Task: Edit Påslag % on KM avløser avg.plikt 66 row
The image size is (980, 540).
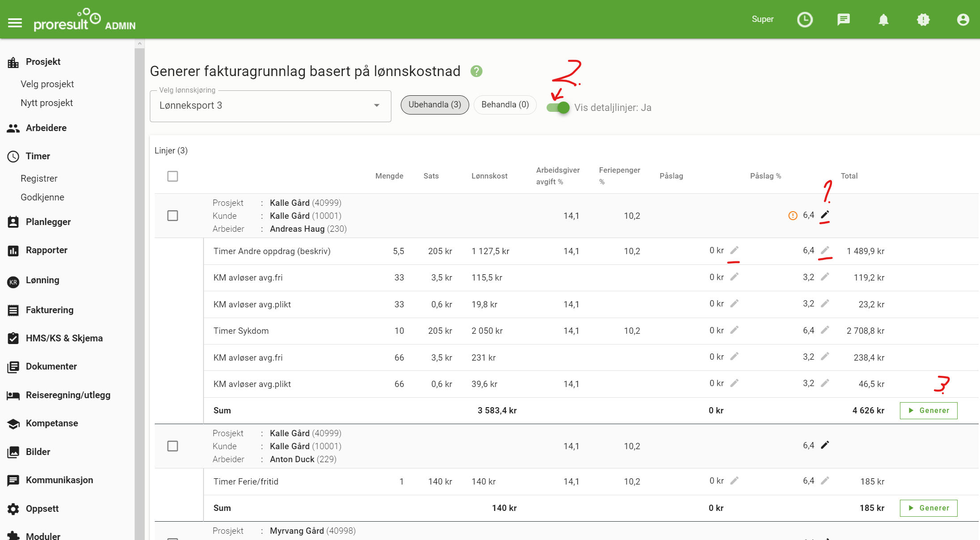Action: (x=825, y=383)
